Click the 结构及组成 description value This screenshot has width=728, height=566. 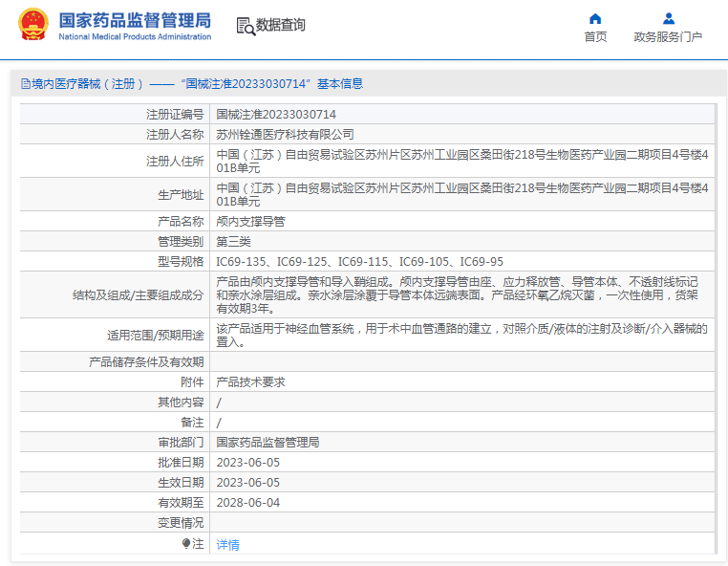coord(458,294)
